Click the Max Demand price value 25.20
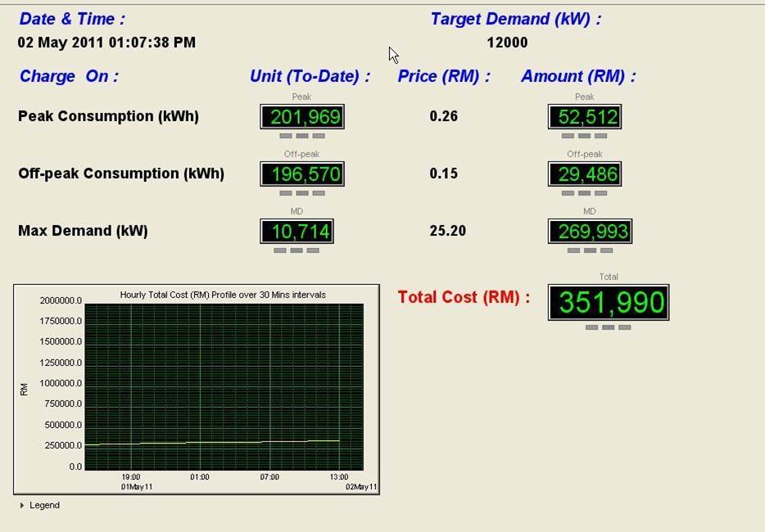The width and height of the screenshot is (765, 532). [447, 231]
